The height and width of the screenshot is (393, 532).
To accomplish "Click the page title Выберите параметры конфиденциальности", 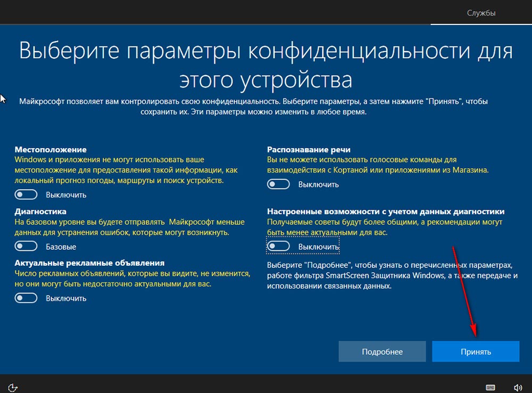I will [265, 65].
